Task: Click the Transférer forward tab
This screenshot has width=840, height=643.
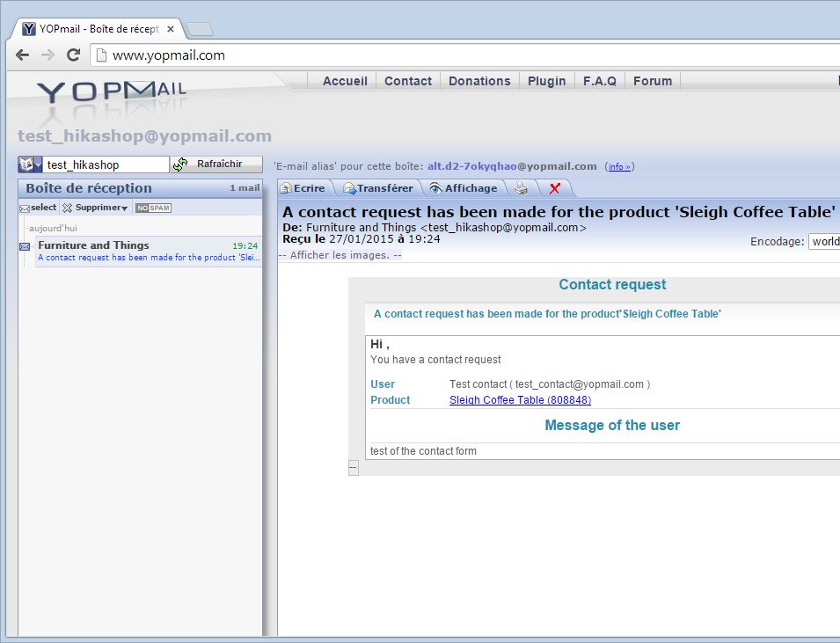Action: pos(379,188)
